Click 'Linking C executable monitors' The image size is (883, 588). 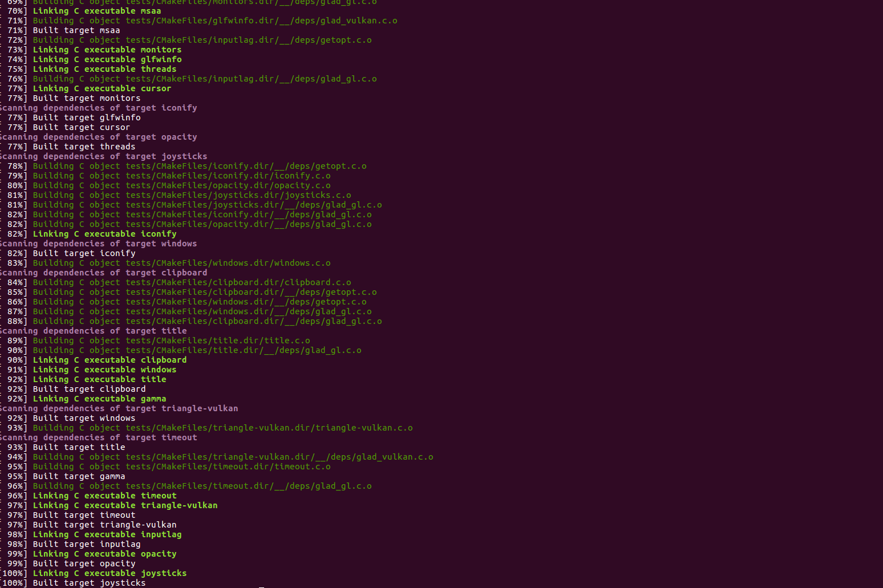pyautogui.click(x=107, y=50)
